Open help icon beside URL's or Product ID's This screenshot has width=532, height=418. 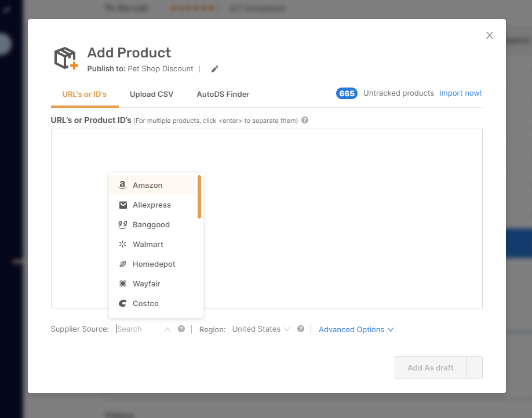pyautogui.click(x=305, y=120)
